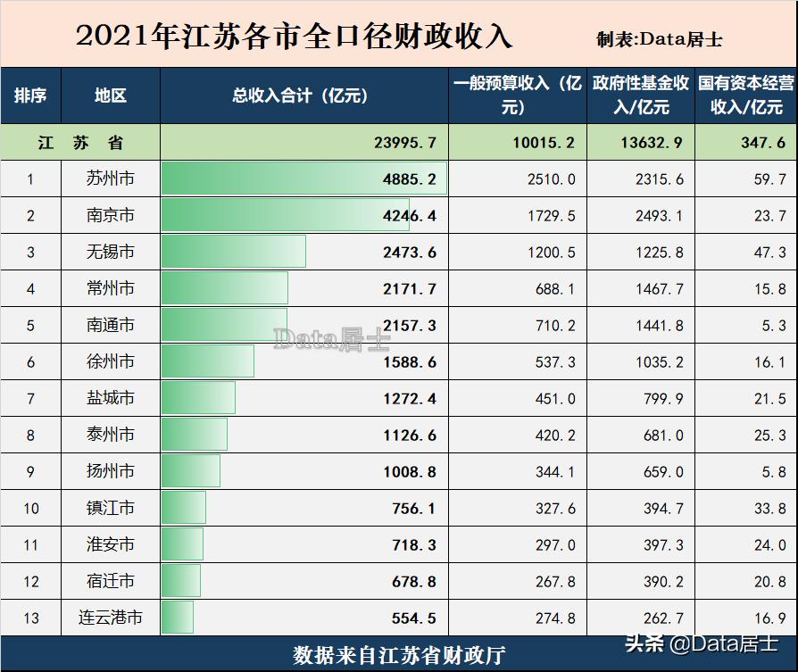Select the 制表:Data居士 credit text
This screenshot has width=798, height=672.
click(660, 38)
